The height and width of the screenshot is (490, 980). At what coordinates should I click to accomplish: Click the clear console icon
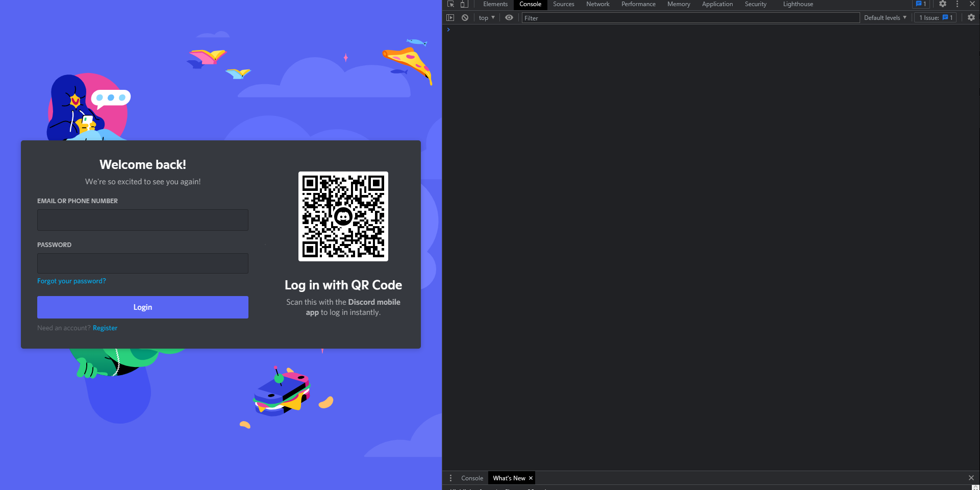coord(465,17)
